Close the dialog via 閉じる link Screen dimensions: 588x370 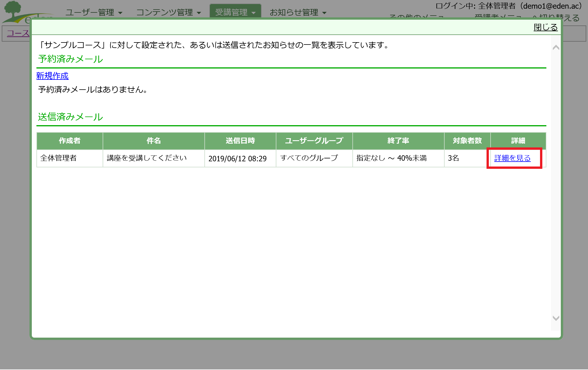point(545,27)
